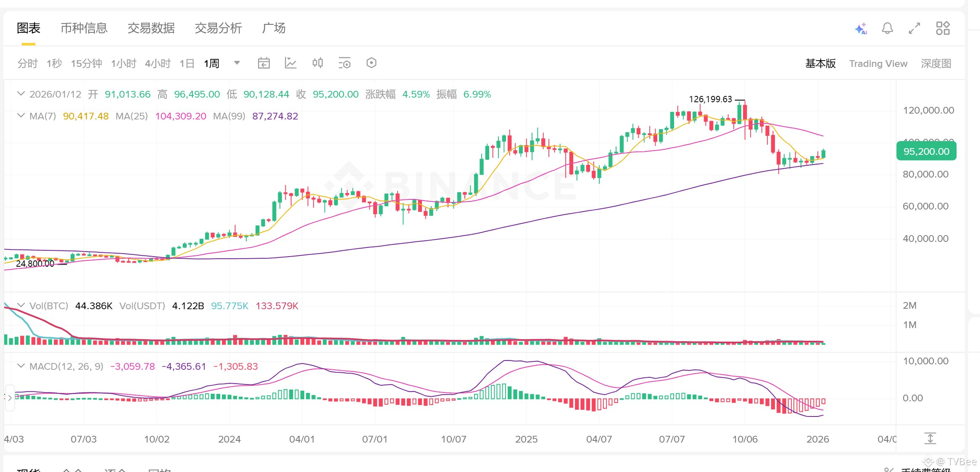
Task: Open the 深度图 depth chart
Action: pyautogui.click(x=935, y=63)
